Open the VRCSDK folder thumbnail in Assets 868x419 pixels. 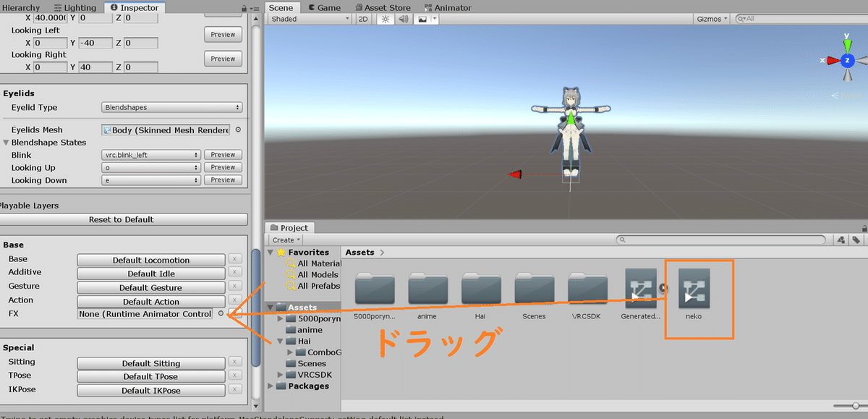(x=588, y=290)
